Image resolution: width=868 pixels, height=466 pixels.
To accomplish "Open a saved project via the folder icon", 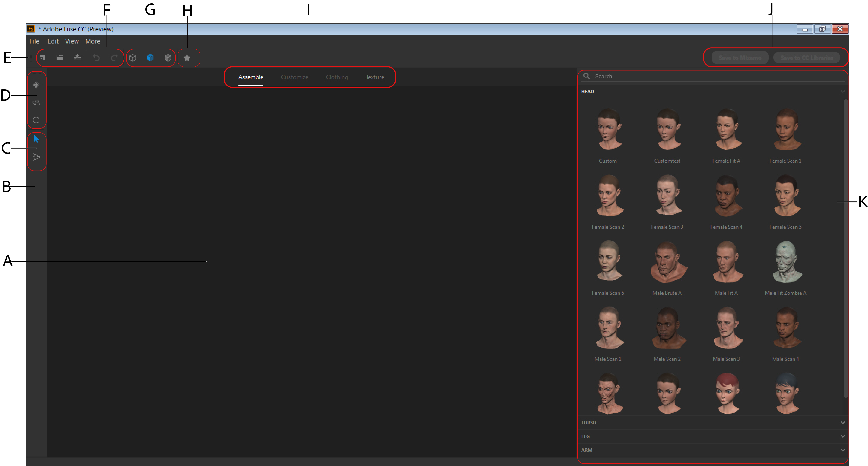I will pyautogui.click(x=60, y=58).
